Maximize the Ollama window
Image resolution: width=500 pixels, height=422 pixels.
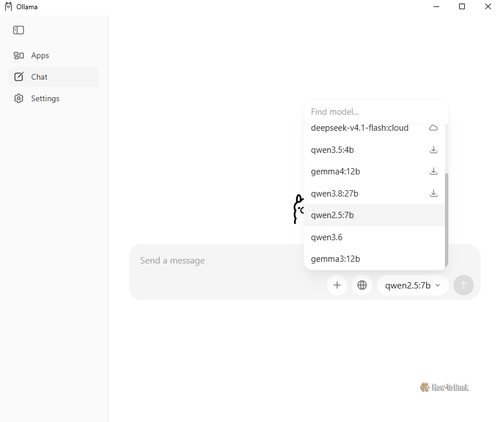coord(462,7)
